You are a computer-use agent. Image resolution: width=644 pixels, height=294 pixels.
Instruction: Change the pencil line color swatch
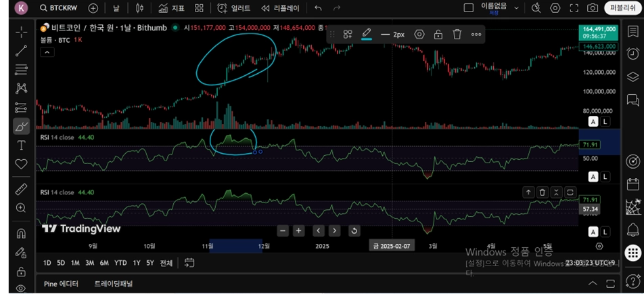pyautogui.click(x=367, y=35)
